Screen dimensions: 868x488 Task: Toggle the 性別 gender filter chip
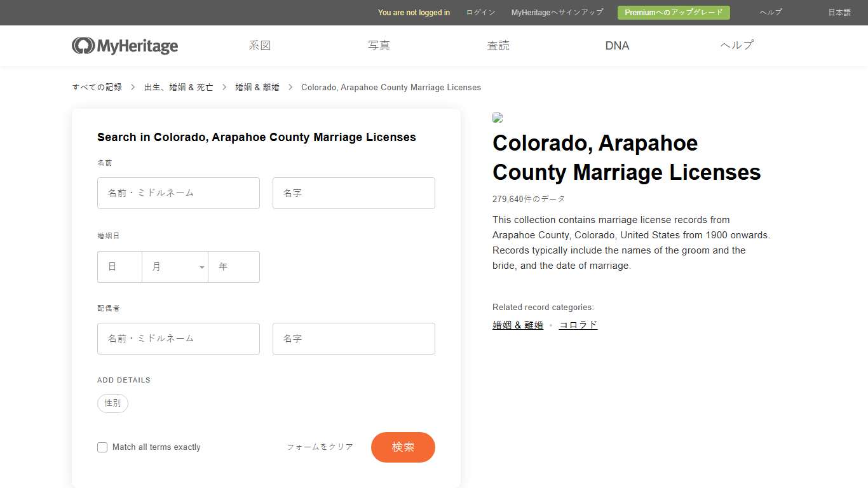click(112, 403)
